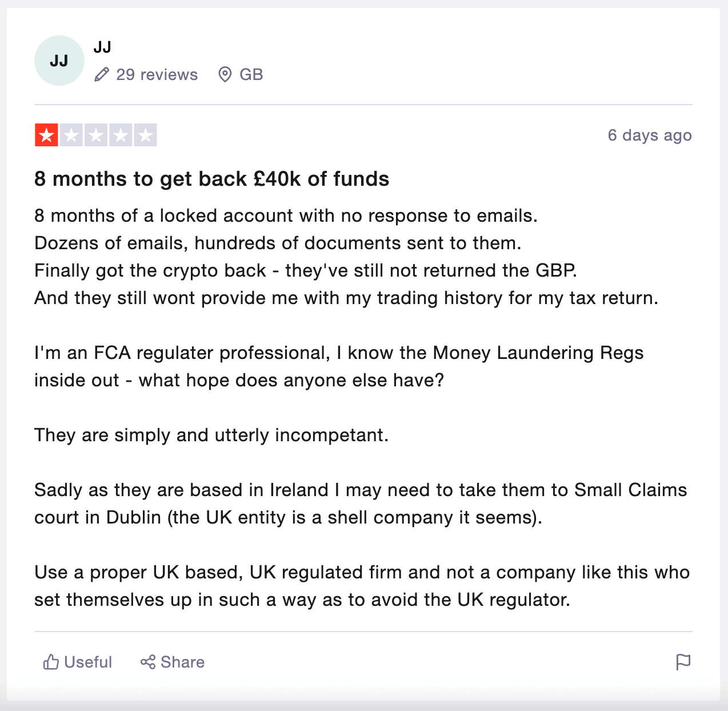The height and width of the screenshot is (711, 728).
Task: Mark the review as Useful
Action: tap(88, 662)
